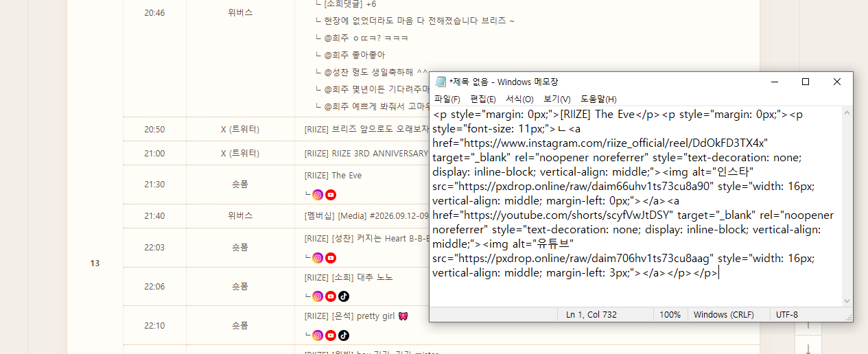Open YouTube icon under pretty girl row
The image size is (868, 354).
coord(331,335)
